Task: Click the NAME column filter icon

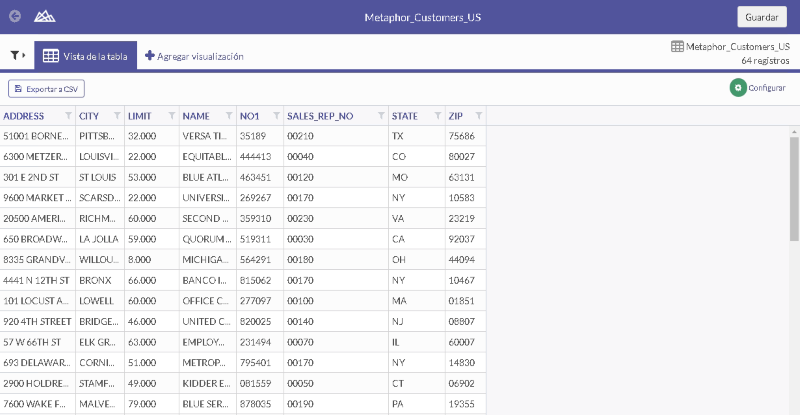Action: [227, 116]
